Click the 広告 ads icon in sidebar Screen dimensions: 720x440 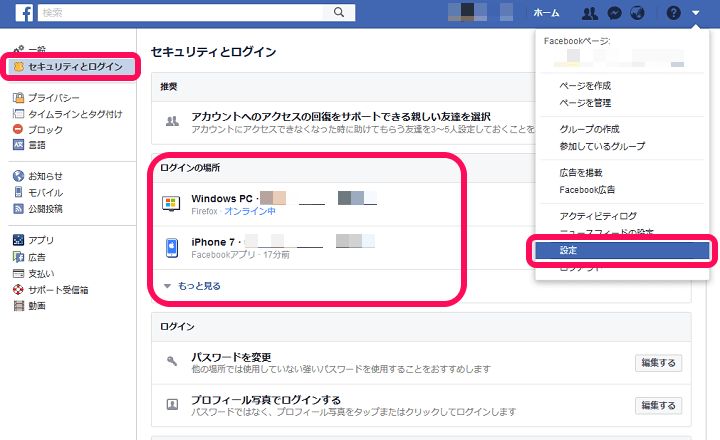point(18,257)
